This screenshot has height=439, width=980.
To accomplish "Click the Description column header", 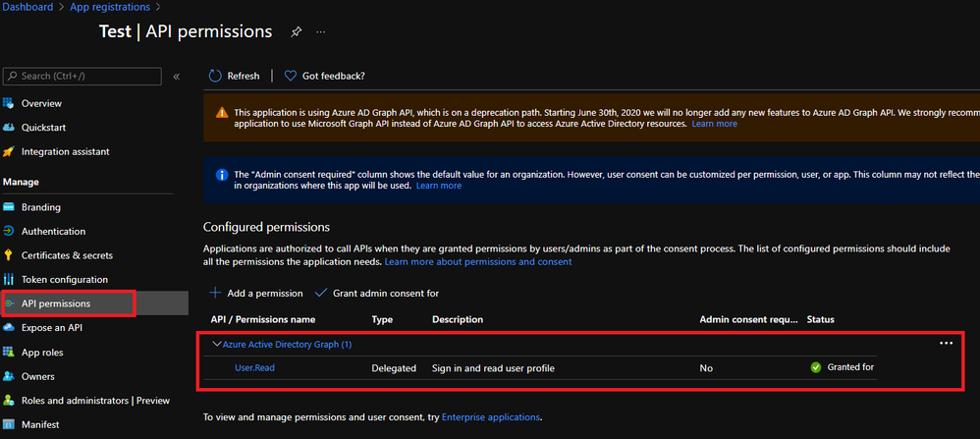I will [458, 319].
